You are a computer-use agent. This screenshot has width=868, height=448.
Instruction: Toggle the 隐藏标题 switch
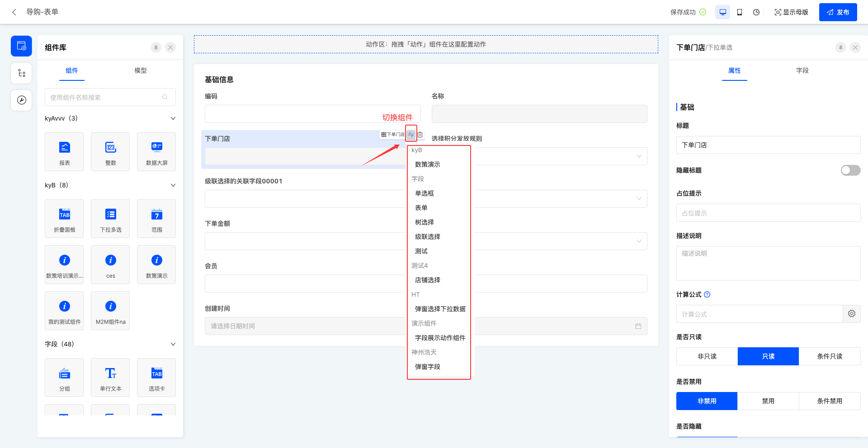(x=850, y=170)
